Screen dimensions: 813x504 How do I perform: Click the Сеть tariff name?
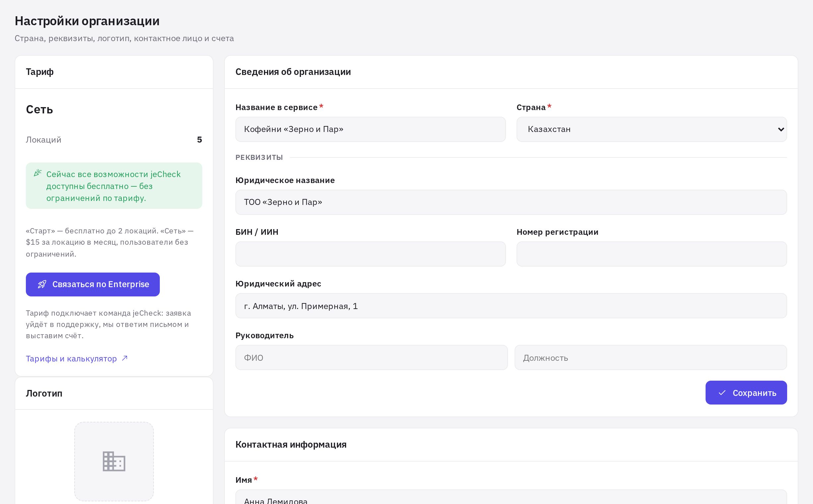(39, 109)
